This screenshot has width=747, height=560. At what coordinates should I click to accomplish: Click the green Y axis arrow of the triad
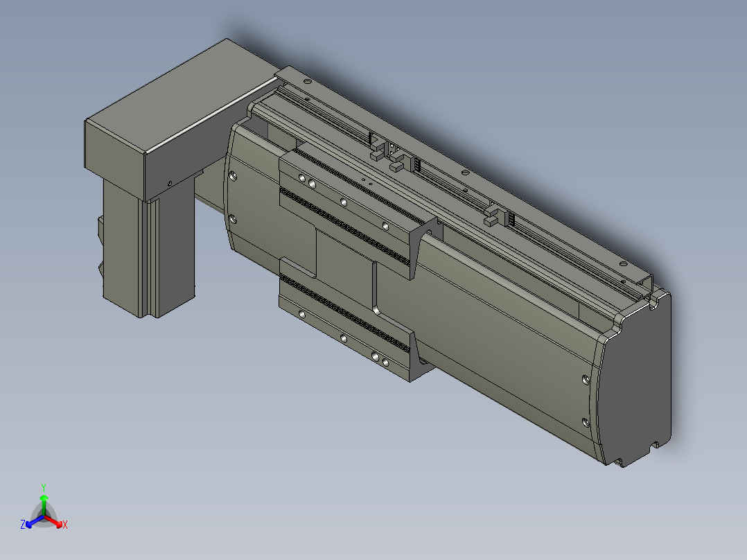coord(44,505)
